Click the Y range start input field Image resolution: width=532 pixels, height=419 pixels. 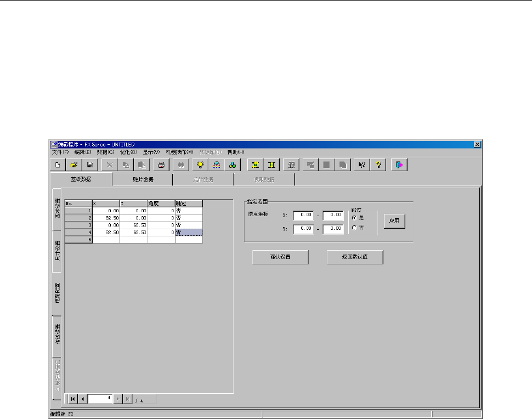(x=303, y=229)
